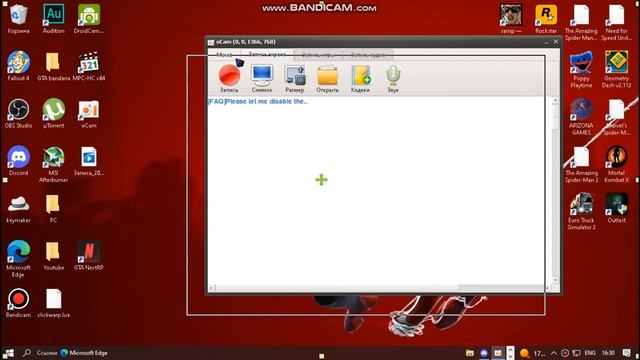Select the Outlast desktop shortcut

(x=616, y=209)
